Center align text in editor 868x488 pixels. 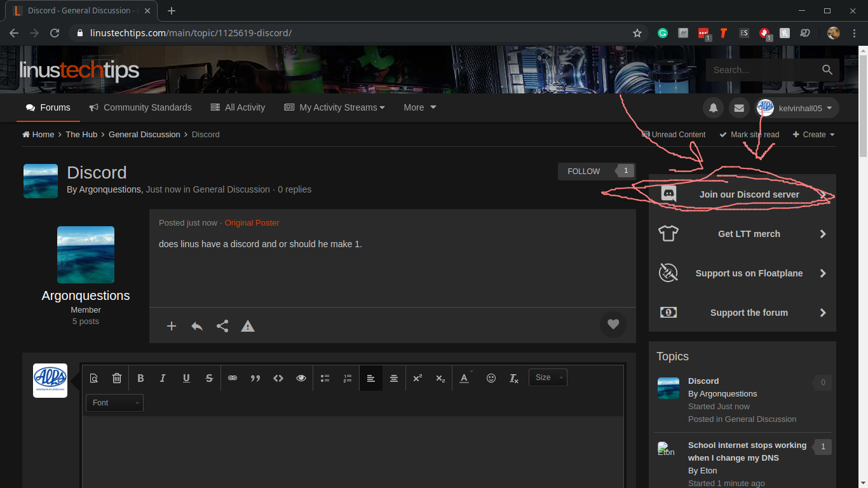[x=394, y=378]
